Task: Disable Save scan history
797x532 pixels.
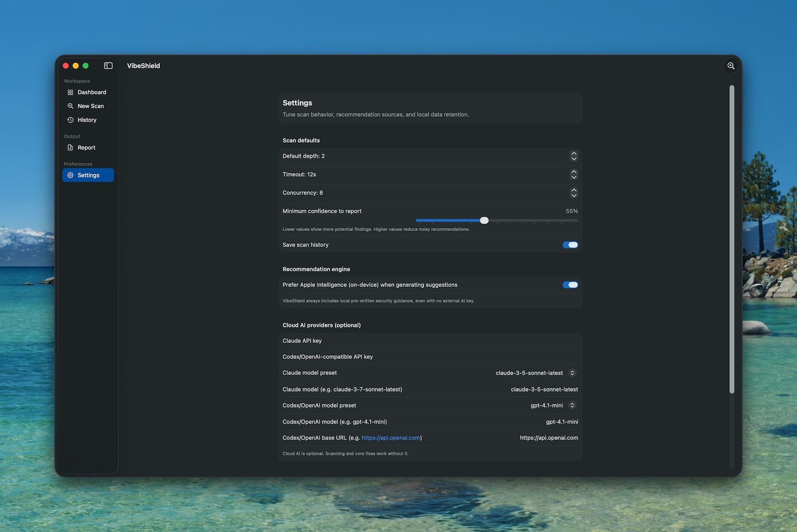Action: coord(570,244)
